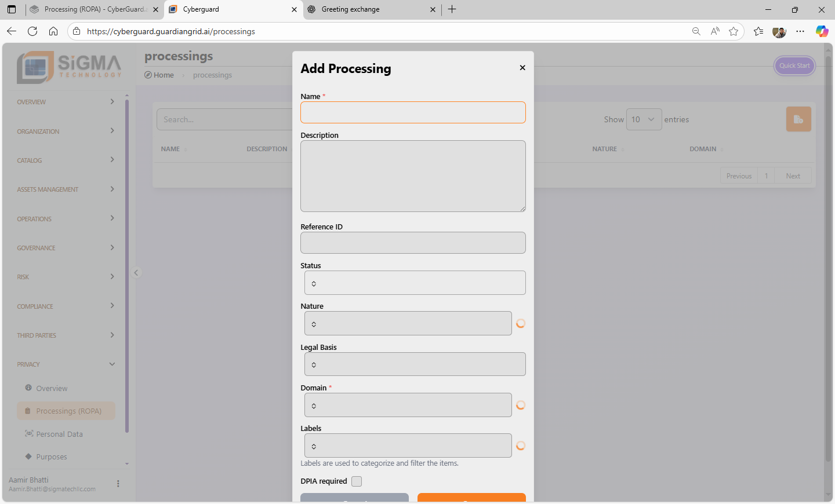Click the browser refresh icon
The width and height of the screenshot is (835, 504).
coord(32,31)
